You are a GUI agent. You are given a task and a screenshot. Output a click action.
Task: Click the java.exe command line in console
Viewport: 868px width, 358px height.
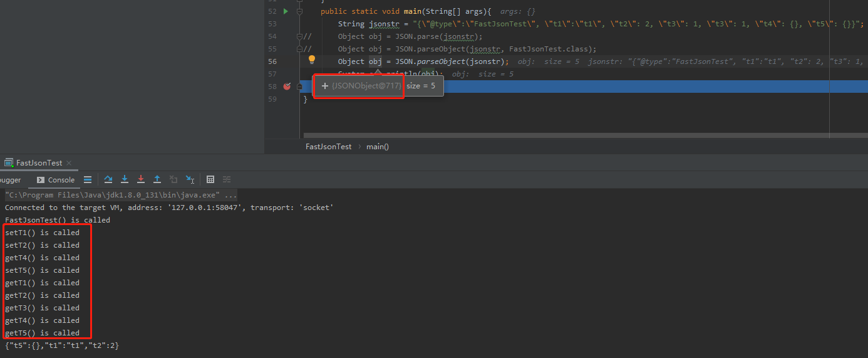[x=121, y=195]
